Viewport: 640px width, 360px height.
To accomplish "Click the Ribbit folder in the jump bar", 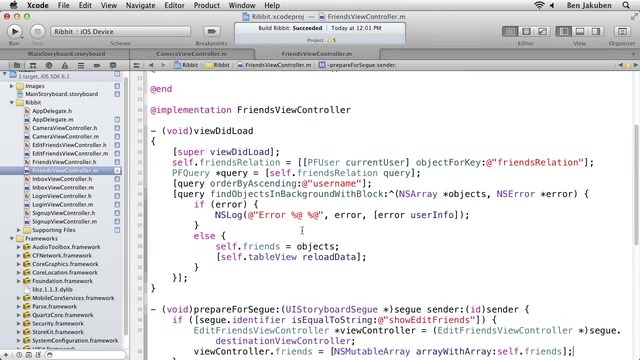I will pos(218,65).
